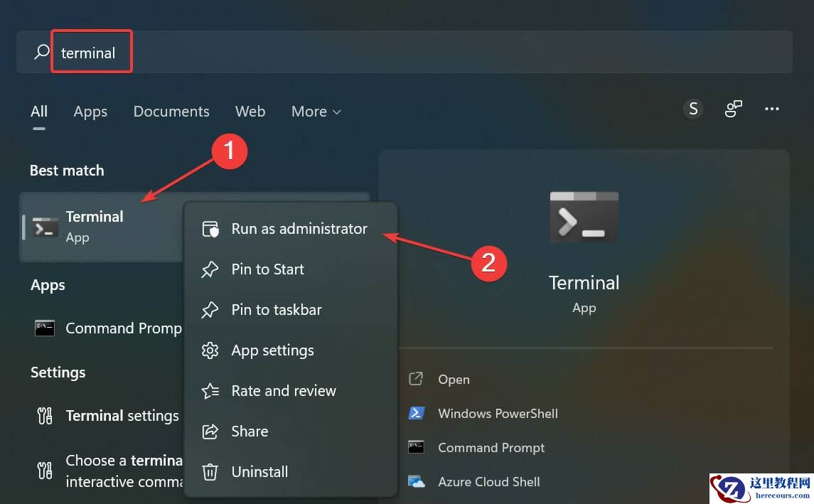The width and height of the screenshot is (814, 504).
Task: Click Open in the preview pane
Action: click(x=454, y=380)
